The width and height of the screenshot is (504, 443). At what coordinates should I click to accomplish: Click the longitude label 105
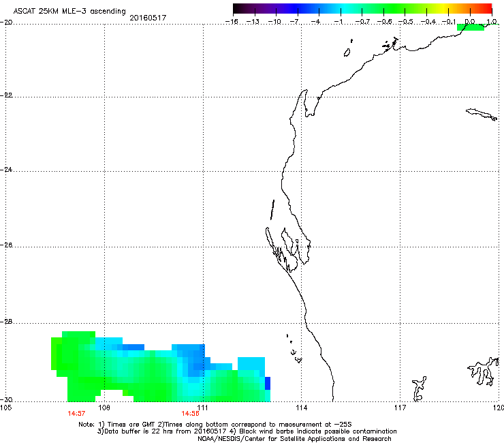(5, 408)
